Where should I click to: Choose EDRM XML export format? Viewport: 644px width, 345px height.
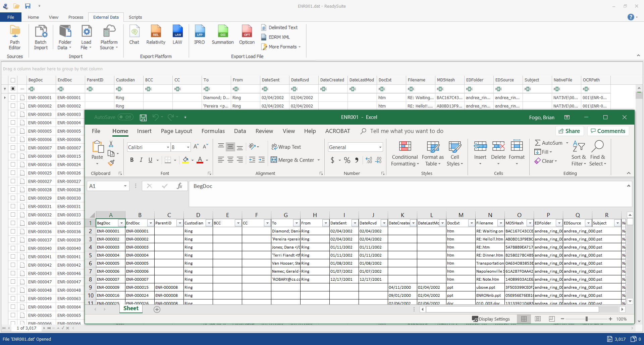276,37
